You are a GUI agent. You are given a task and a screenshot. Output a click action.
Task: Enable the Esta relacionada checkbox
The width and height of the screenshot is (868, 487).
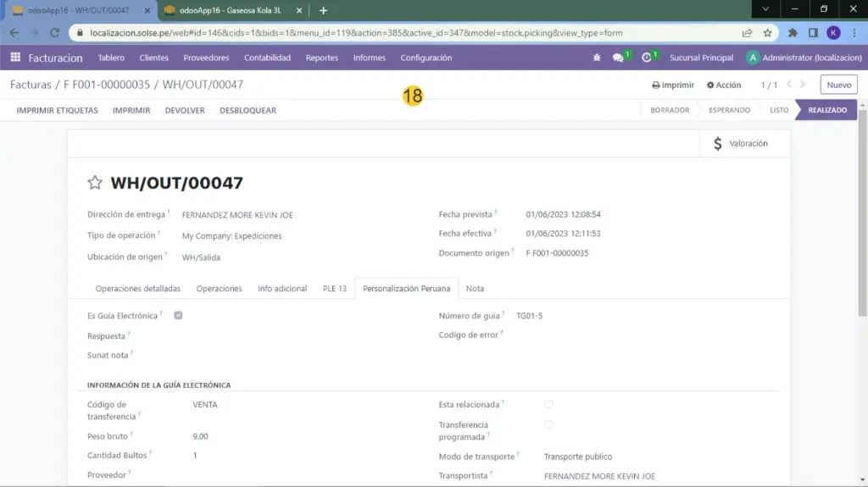coord(548,404)
